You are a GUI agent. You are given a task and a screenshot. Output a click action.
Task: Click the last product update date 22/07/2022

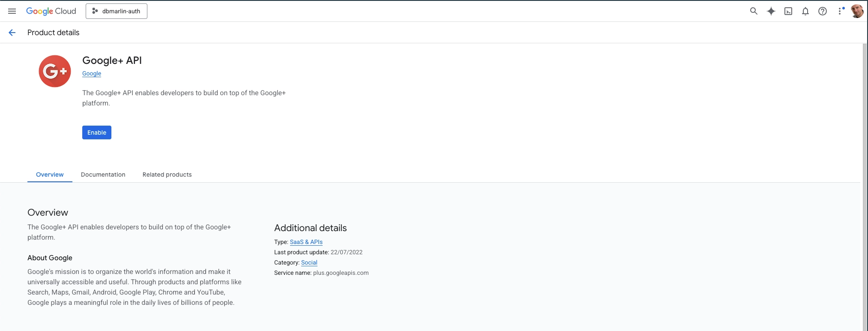point(347,252)
